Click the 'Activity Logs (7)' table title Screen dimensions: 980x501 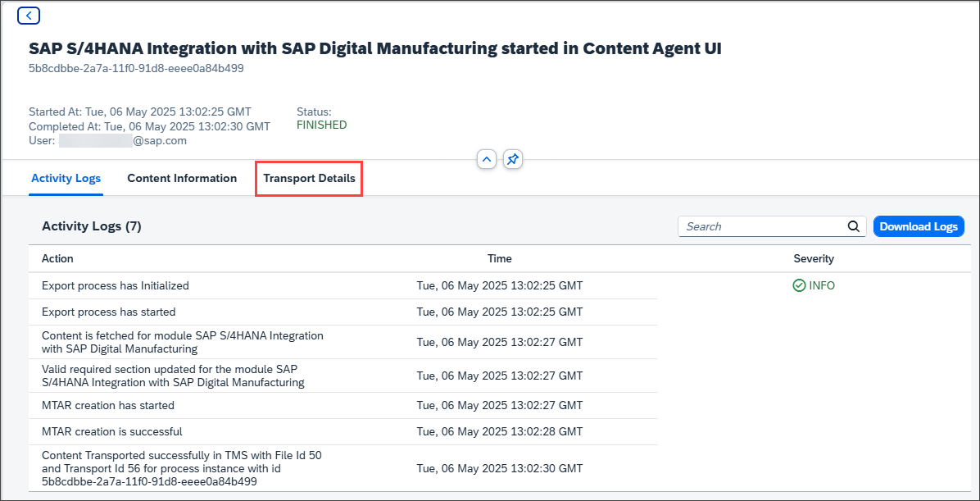point(92,226)
